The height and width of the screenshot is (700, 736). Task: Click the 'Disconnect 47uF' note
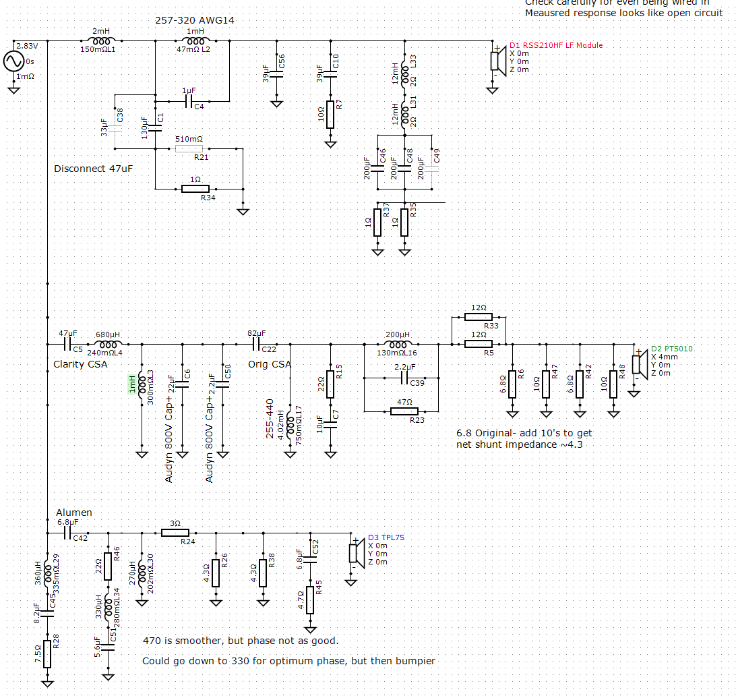click(93, 169)
